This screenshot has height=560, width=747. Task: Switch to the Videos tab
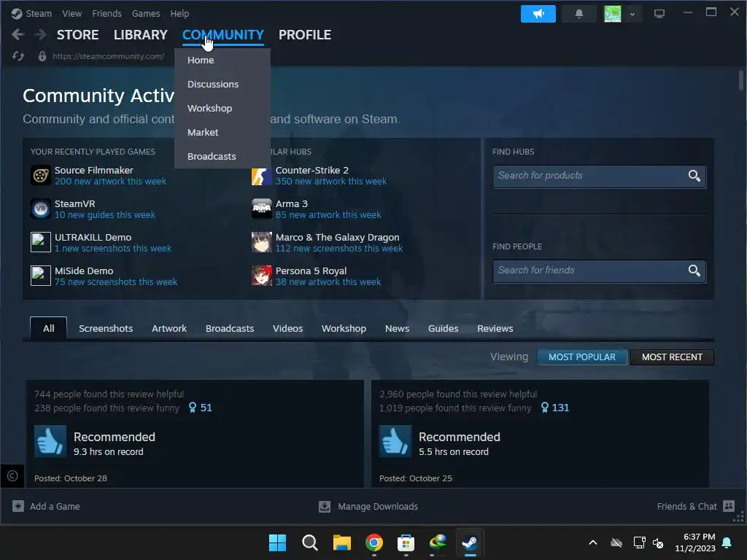[x=287, y=328]
